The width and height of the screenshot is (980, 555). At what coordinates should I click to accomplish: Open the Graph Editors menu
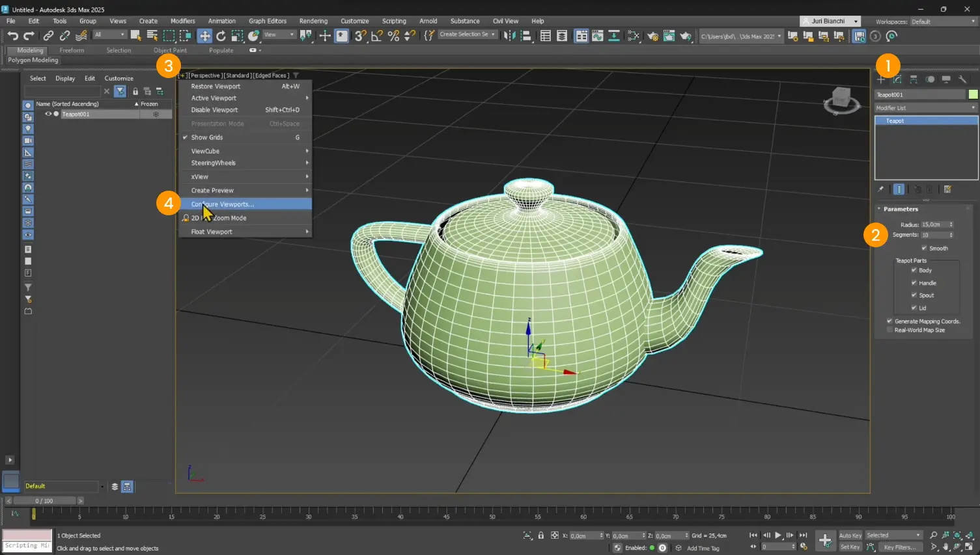267,21
